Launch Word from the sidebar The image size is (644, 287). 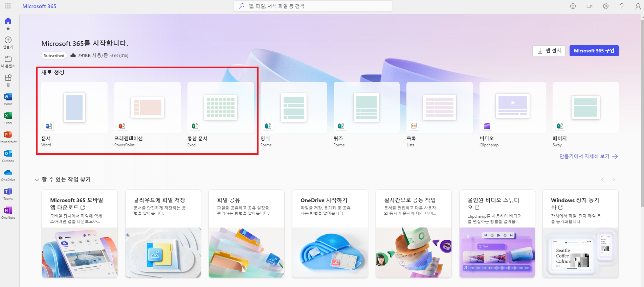coord(8,99)
